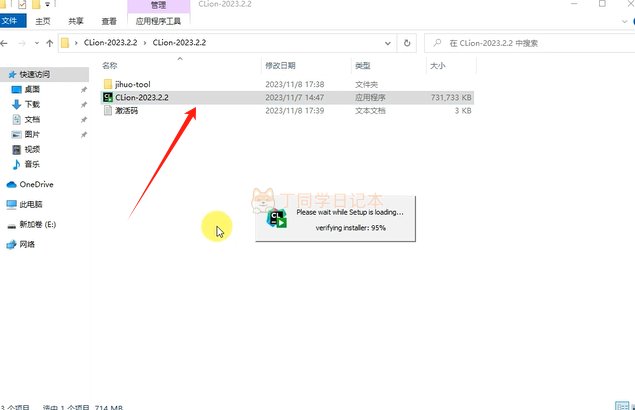Open recent locations dropdown arrow
The height and width of the screenshot is (410, 635).
(x=36, y=43)
